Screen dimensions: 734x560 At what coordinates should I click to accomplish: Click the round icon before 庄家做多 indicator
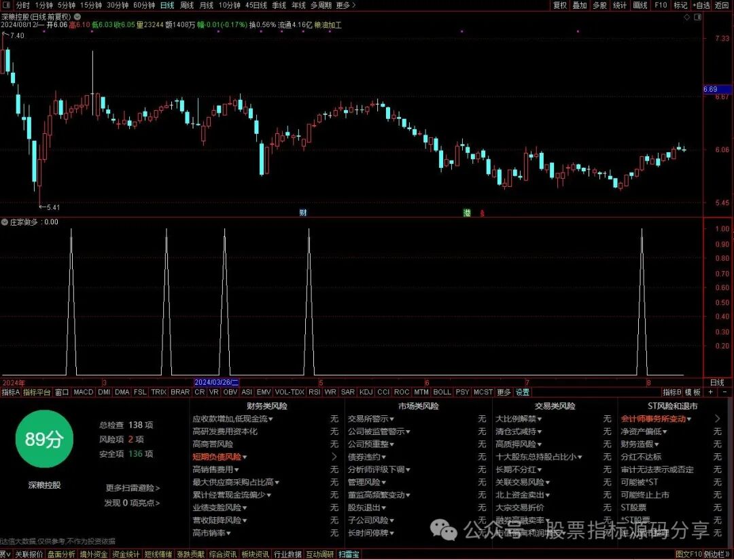[5, 222]
